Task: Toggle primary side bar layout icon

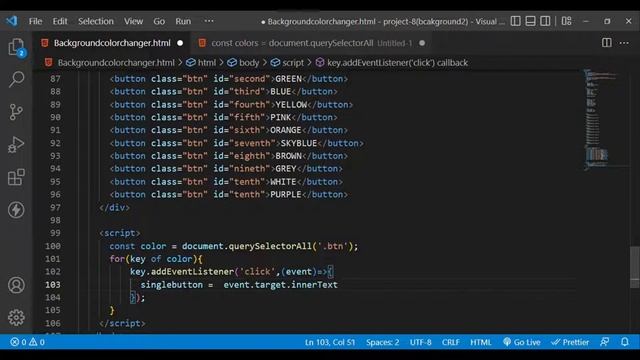Action: coord(516,21)
